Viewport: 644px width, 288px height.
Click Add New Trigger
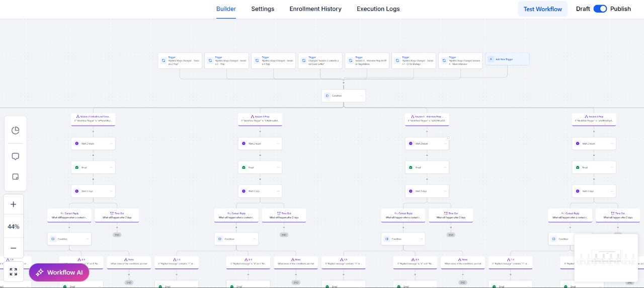[x=507, y=59]
